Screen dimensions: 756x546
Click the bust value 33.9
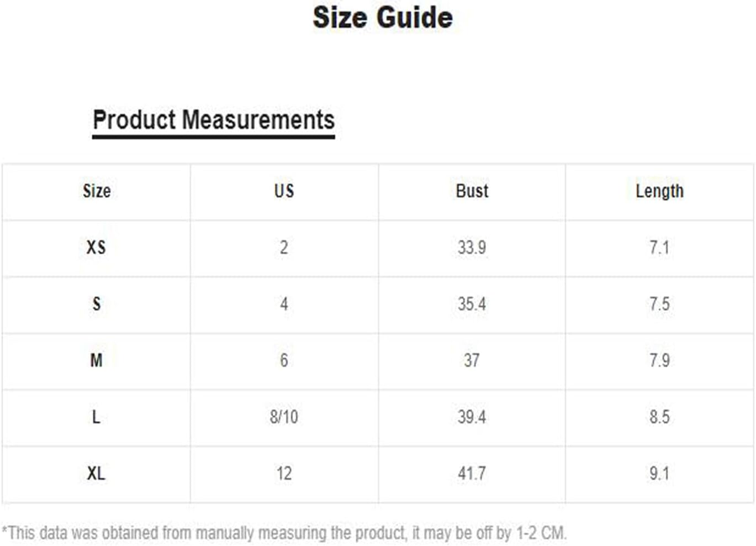point(472,248)
